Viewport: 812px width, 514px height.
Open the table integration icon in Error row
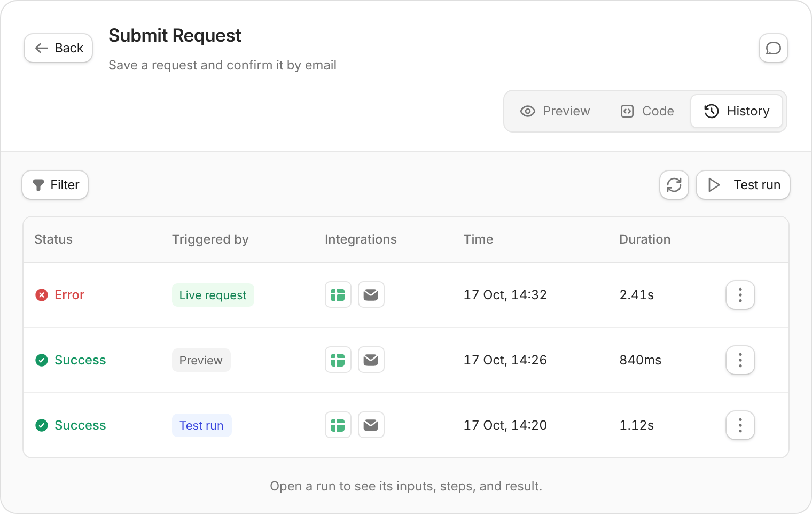point(338,295)
